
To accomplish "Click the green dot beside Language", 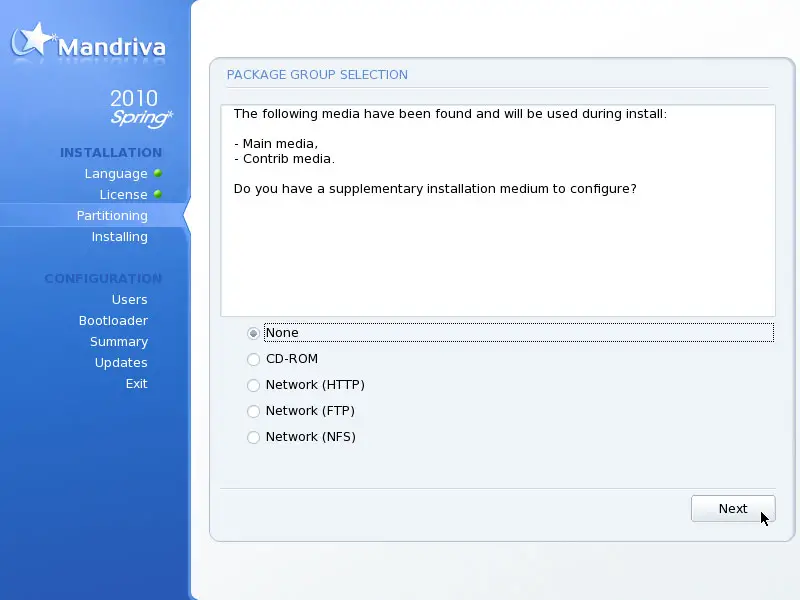I will tap(158, 173).
